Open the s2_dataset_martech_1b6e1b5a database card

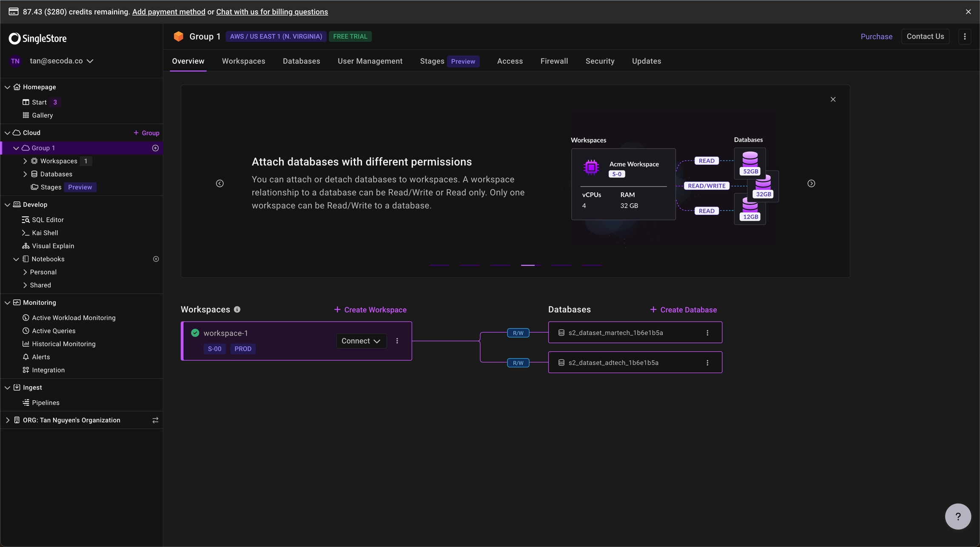pyautogui.click(x=635, y=333)
